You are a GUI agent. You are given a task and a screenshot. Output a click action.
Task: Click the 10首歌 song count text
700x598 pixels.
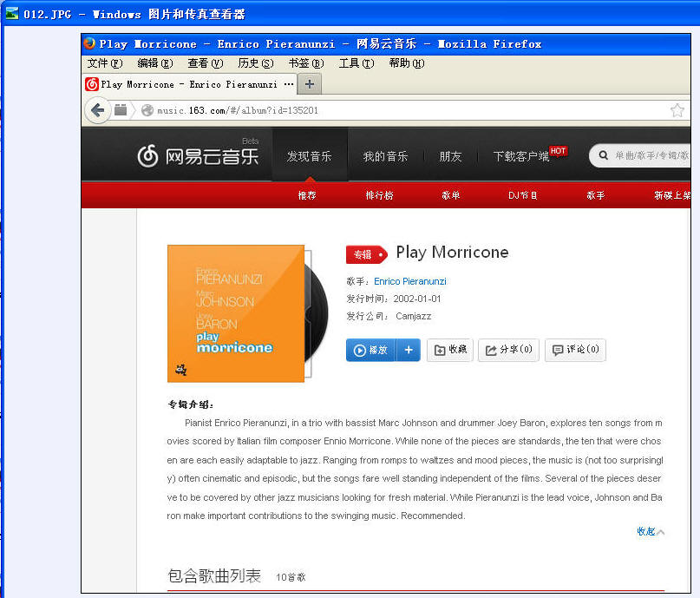(x=291, y=577)
